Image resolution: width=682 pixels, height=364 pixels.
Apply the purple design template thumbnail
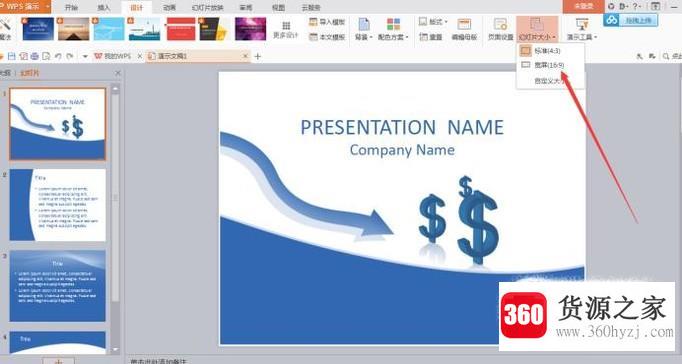(251, 29)
